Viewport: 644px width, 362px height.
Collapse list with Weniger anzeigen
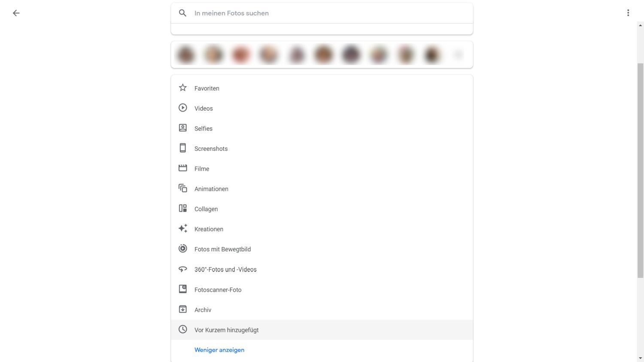219,350
